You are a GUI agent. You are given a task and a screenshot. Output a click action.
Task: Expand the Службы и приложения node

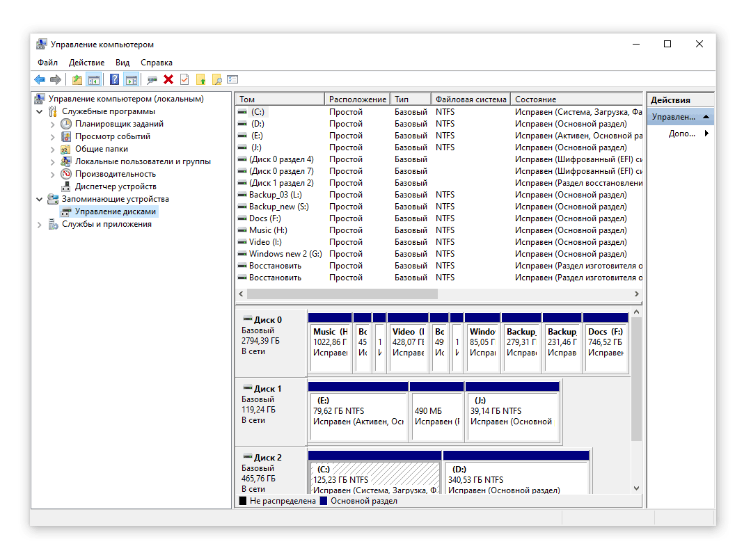pos(39,225)
